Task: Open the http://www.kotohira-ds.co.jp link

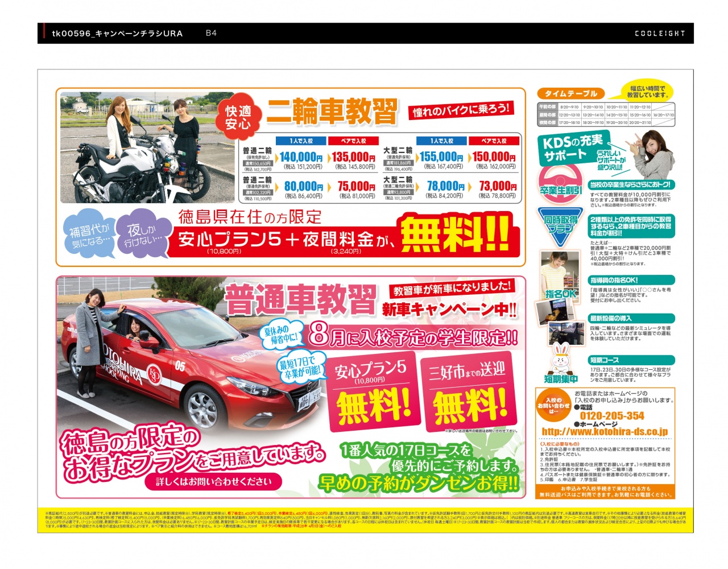Action: point(605,432)
